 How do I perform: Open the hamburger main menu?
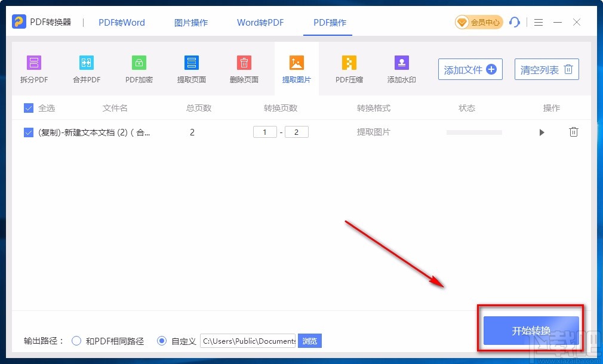[539, 22]
